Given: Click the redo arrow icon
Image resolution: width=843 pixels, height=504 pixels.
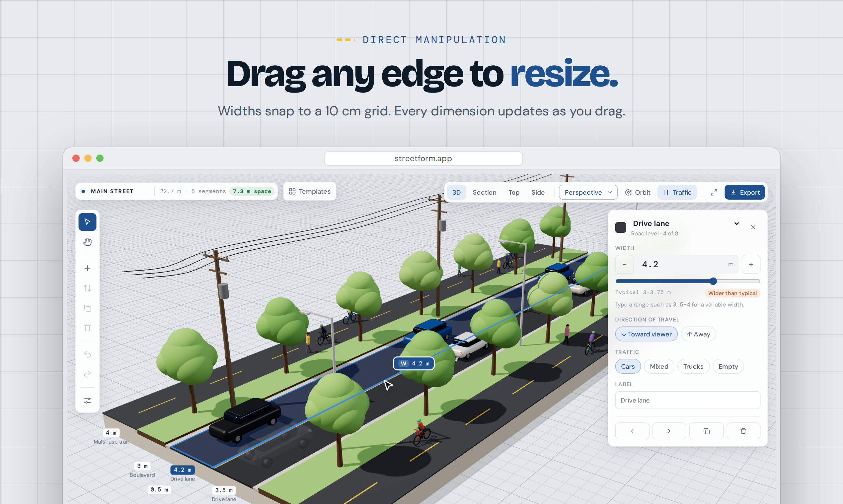Looking at the screenshot, I should pos(87,374).
